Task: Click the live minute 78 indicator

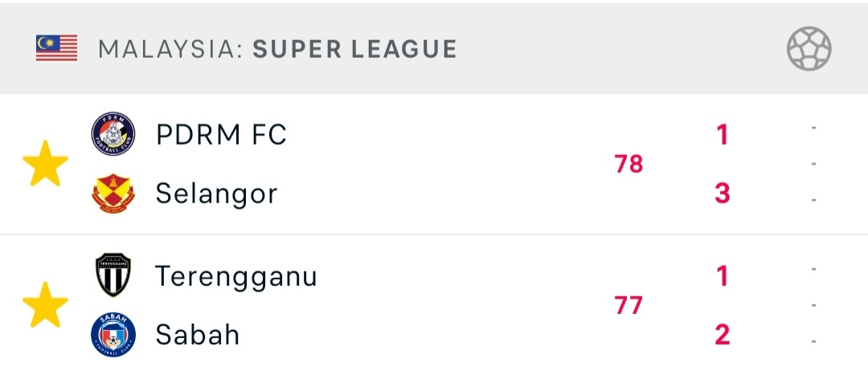Action: click(x=628, y=164)
